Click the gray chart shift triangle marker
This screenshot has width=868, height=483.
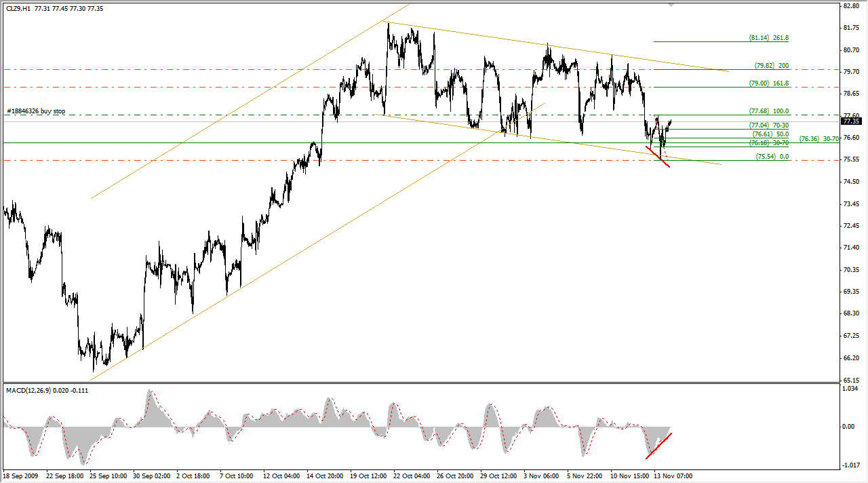pyautogui.click(x=672, y=4)
